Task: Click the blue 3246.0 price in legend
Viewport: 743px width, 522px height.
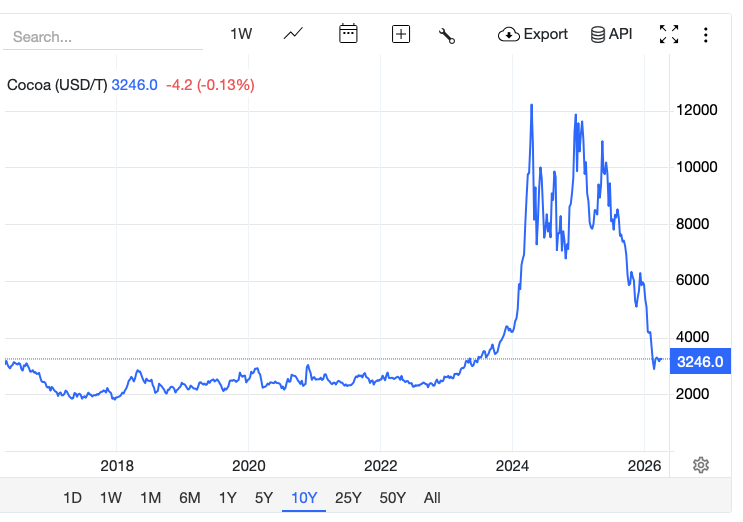Action: point(135,85)
